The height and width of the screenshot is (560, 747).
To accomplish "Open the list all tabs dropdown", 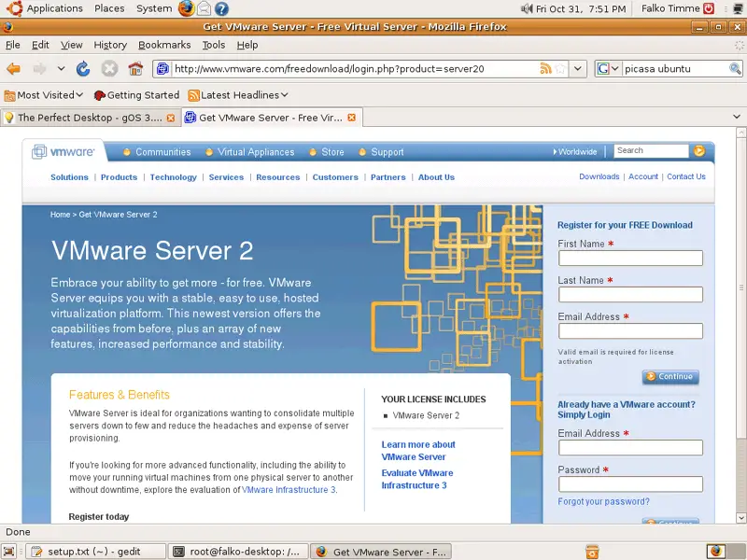I will click(737, 117).
